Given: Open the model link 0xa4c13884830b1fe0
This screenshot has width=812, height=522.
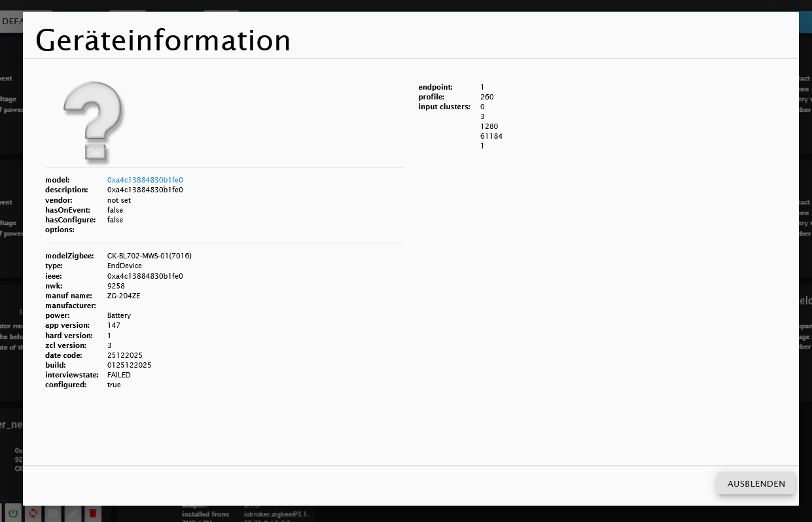Looking at the screenshot, I should tap(145, 180).
